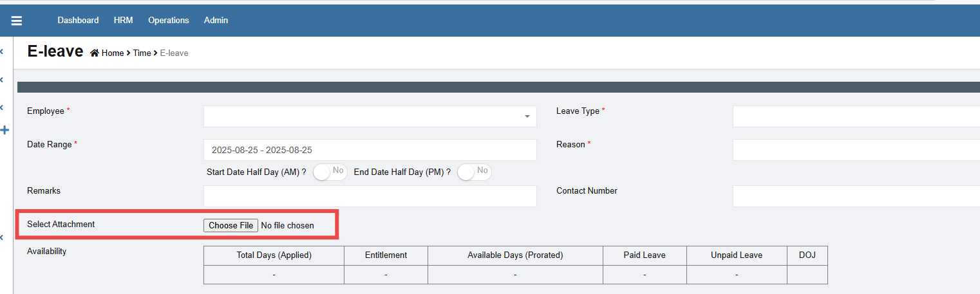The image size is (980, 294).
Task: Click the Contact Number field
Action: (855, 196)
